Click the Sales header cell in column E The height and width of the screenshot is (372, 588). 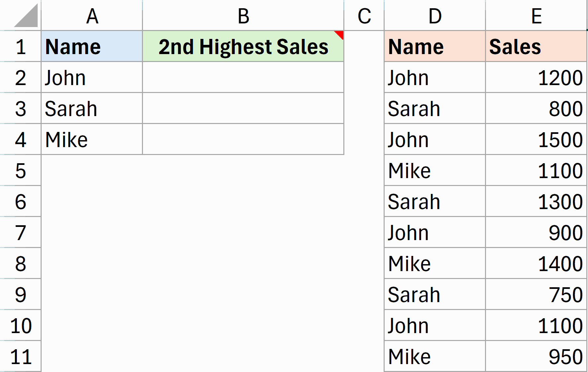pyautogui.click(x=536, y=46)
